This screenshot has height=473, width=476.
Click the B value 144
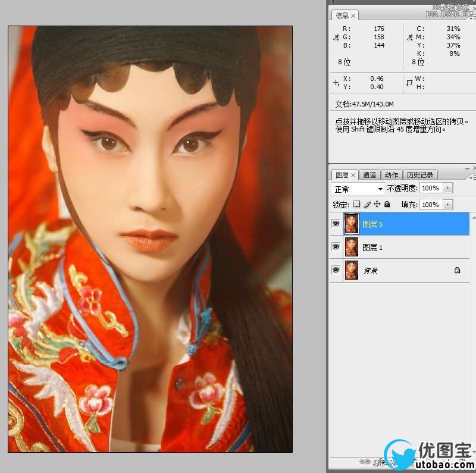[379, 45]
